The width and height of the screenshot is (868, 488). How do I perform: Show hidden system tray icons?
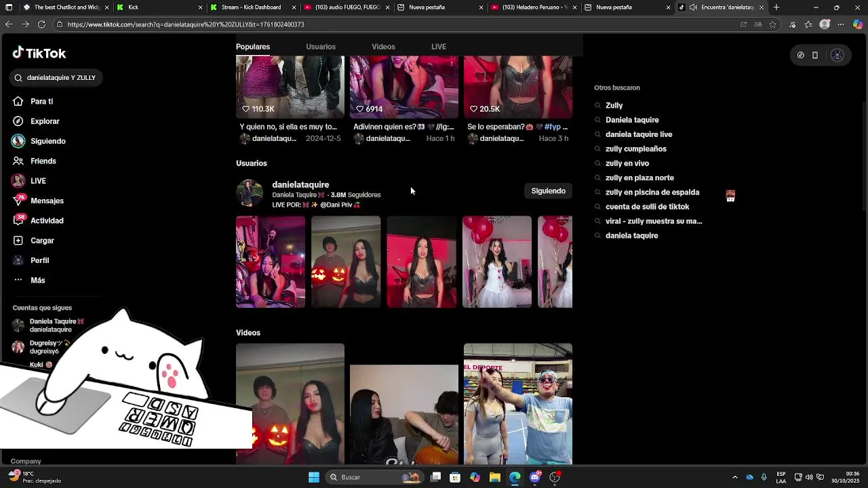click(734, 477)
